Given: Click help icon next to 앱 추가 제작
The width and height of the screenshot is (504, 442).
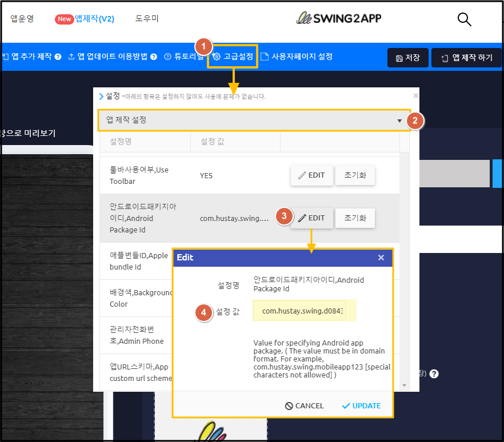Looking at the screenshot, I should coord(58,57).
